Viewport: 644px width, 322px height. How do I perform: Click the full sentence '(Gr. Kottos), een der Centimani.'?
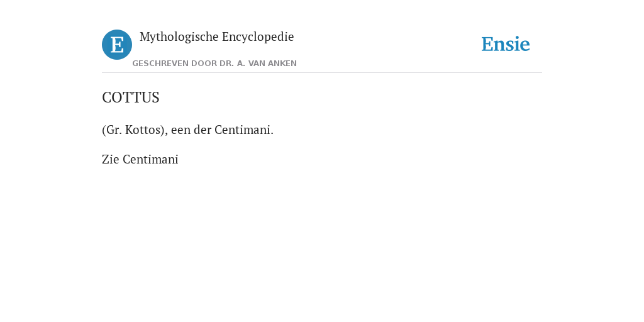click(187, 130)
